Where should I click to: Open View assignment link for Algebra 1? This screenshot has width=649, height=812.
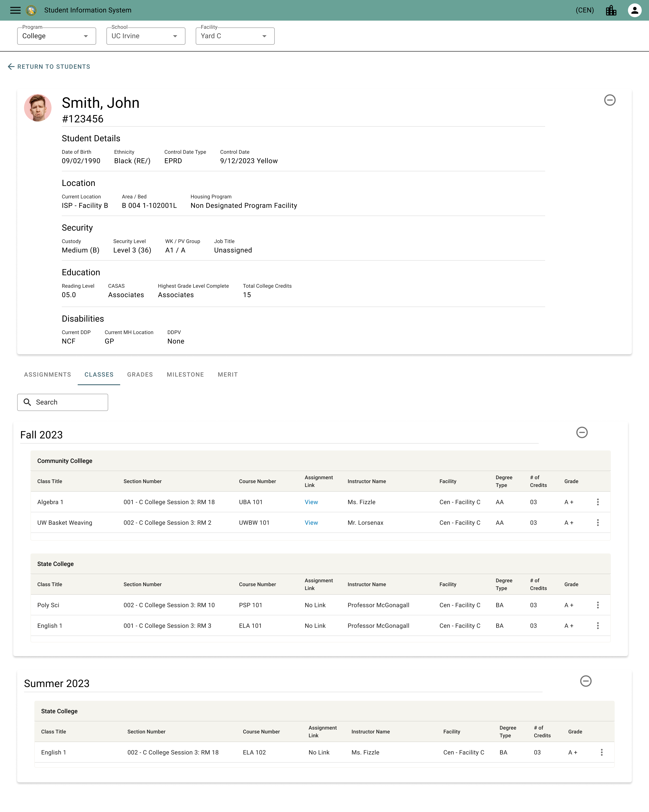(311, 502)
